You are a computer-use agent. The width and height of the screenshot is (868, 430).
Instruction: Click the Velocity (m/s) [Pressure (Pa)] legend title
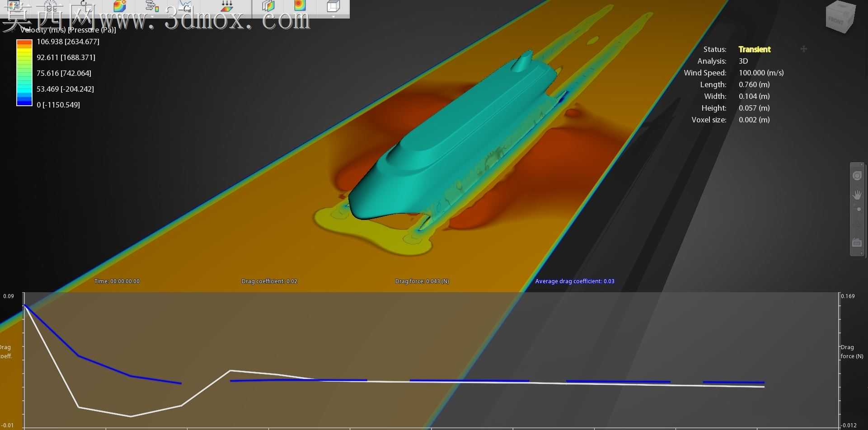click(x=68, y=30)
